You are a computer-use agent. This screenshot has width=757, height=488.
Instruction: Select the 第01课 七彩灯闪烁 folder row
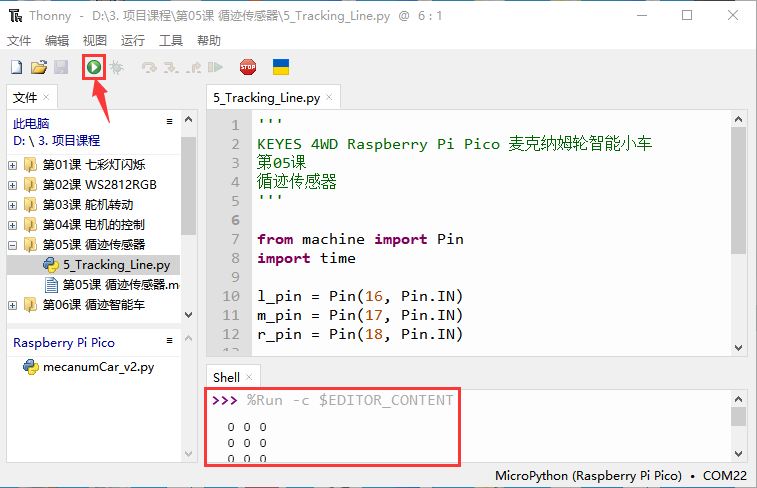[x=94, y=165]
